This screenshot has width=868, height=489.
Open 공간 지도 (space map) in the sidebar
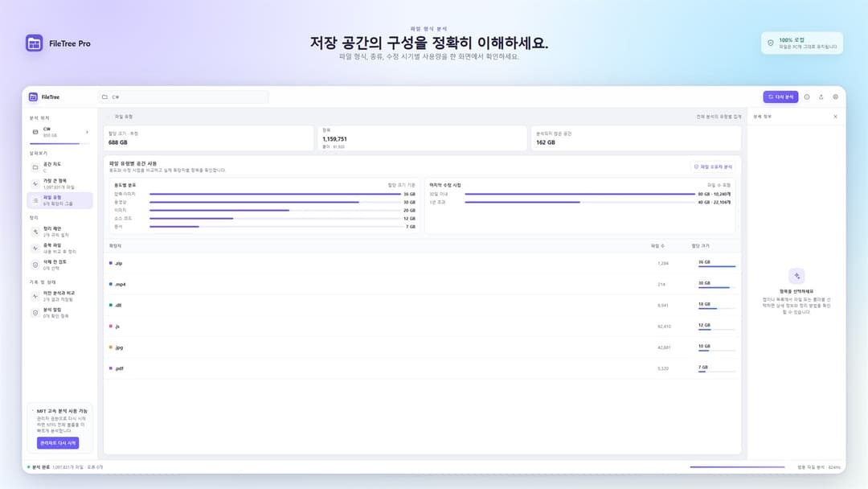(59, 166)
